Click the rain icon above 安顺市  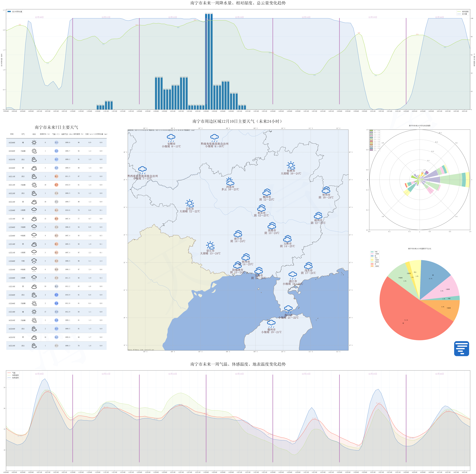point(171,138)
